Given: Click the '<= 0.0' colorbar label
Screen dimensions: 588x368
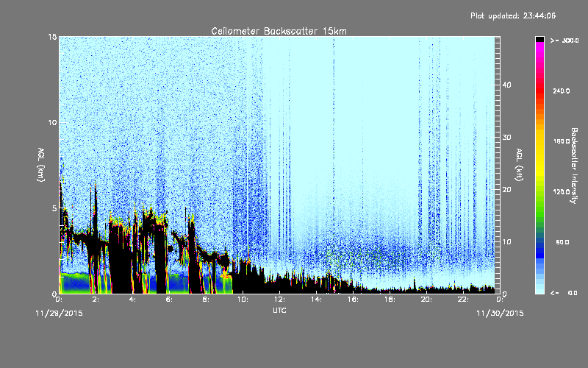Looking at the screenshot, I should tap(564, 292).
